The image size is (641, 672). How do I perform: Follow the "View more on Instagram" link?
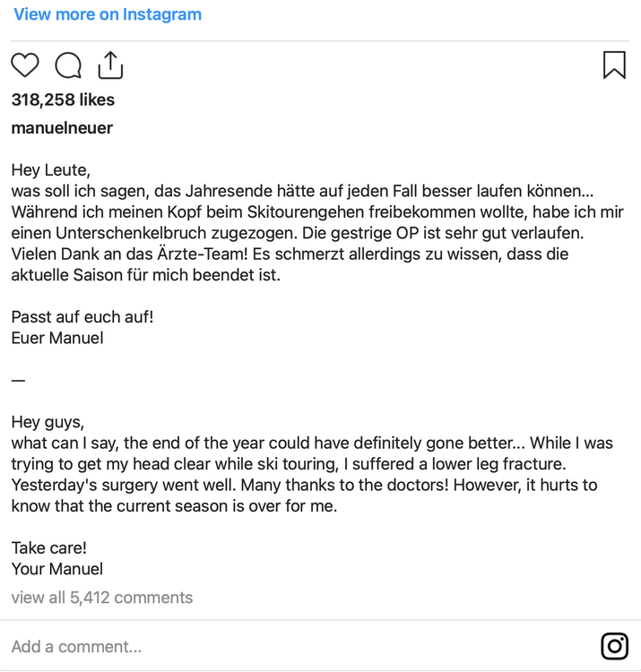[108, 14]
